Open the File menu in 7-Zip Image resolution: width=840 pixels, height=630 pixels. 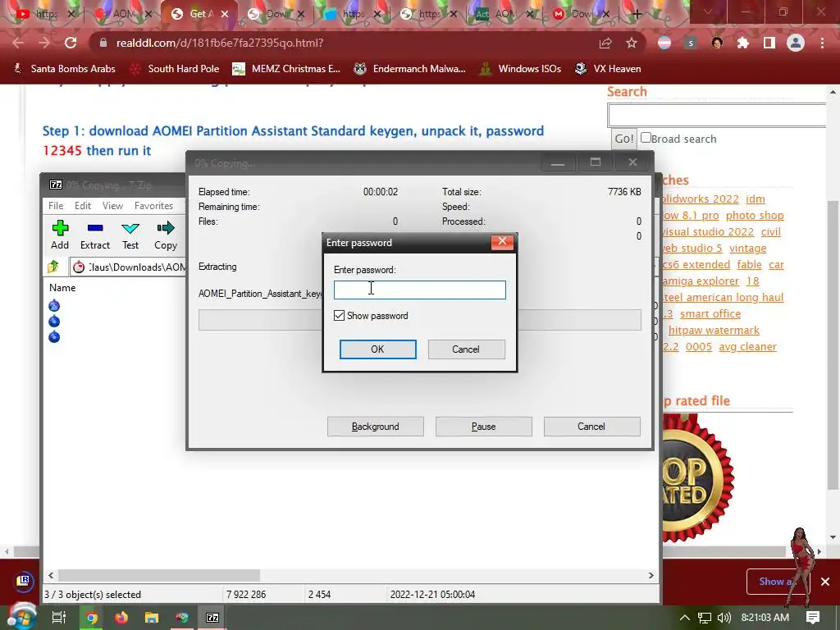(x=56, y=206)
